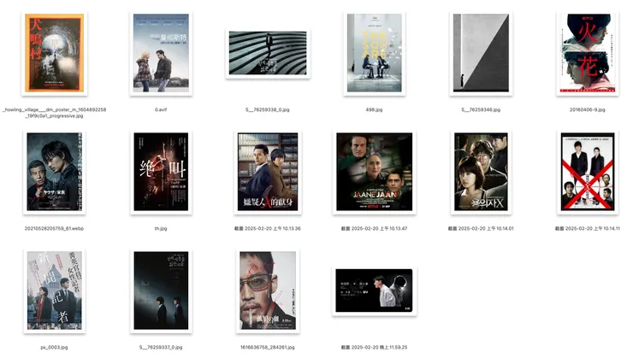633x364 pixels.
Task: Click the file name 0.avif
Action: [161, 109]
